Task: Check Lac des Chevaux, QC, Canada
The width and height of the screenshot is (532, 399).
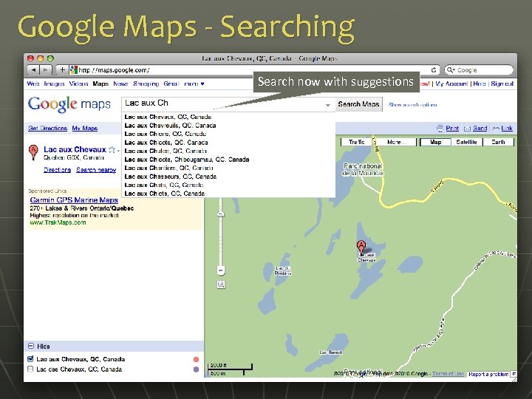Action: coord(30,369)
